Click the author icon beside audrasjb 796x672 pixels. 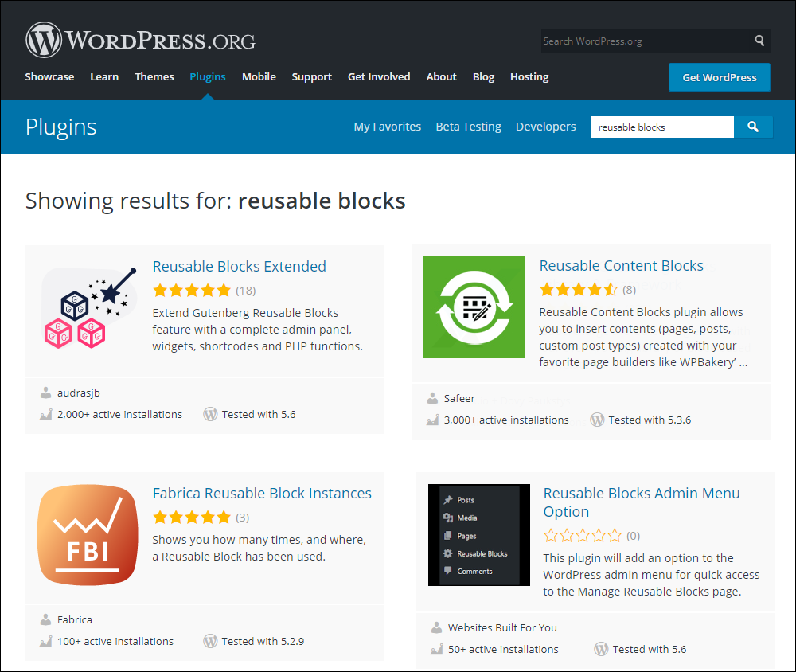pyautogui.click(x=45, y=393)
